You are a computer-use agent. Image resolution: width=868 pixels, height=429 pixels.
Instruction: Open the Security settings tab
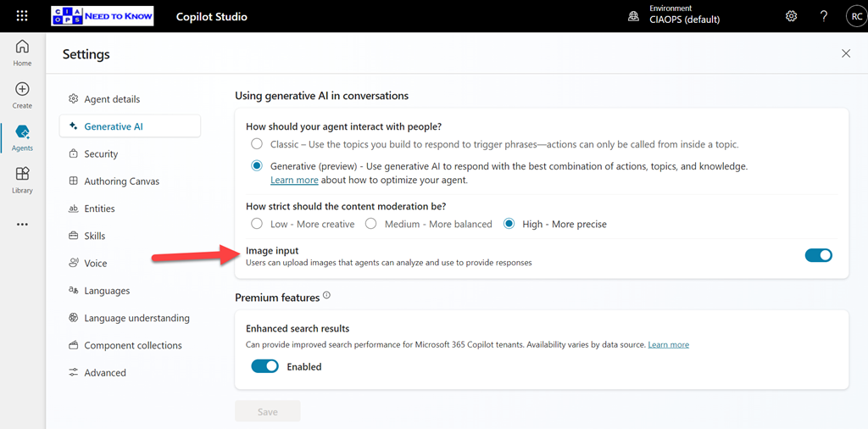pyautogui.click(x=101, y=153)
